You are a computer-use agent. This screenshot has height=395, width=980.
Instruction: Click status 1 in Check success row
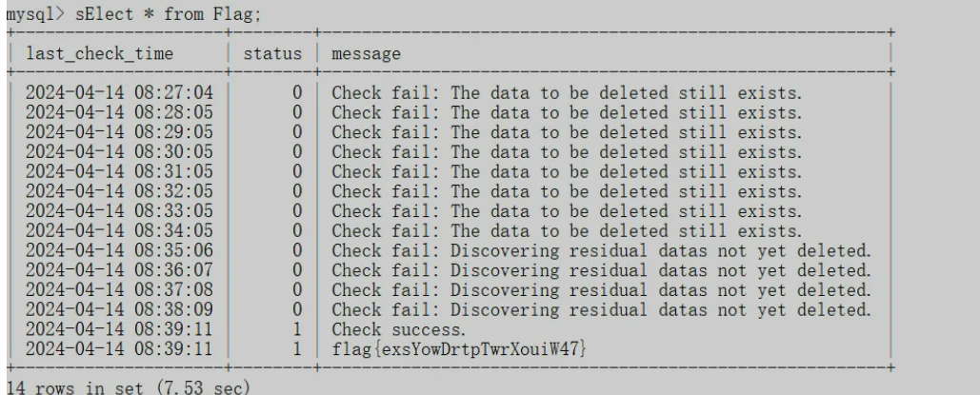tap(297, 329)
